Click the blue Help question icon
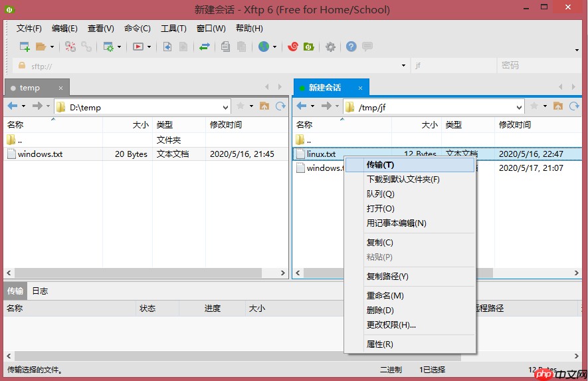 [351, 47]
